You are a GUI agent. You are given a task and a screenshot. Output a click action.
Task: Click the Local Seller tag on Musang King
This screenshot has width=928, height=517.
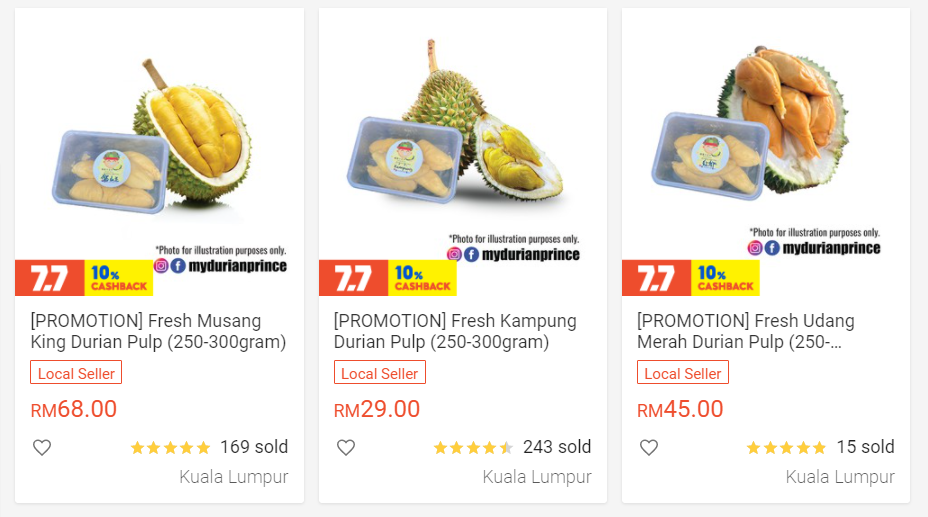click(x=76, y=373)
